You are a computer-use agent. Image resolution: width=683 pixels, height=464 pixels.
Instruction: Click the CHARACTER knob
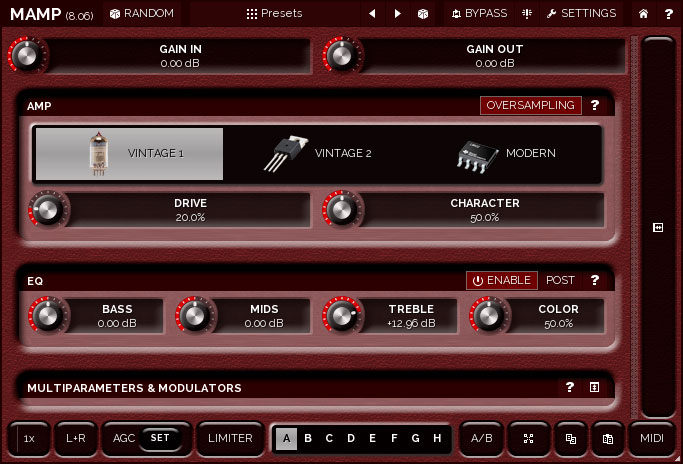[x=342, y=210]
